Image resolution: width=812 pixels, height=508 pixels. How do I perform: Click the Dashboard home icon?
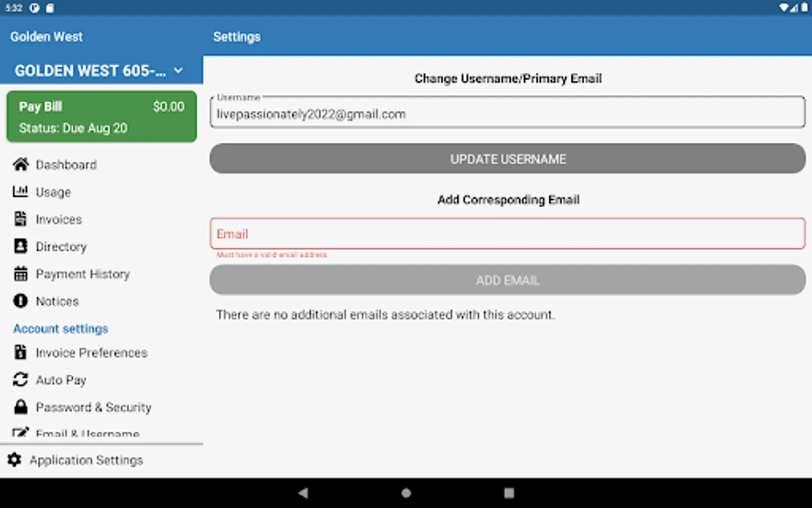pos(21,164)
